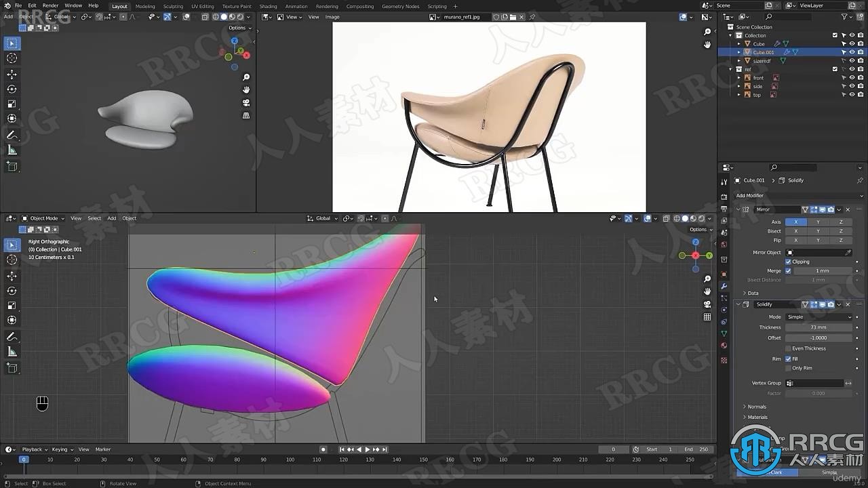The height and width of the screenshot is (488, 868).
Task: Click the pan hand icon in top-left viewport
Action: pyautogui.click(x=246, y=89)
